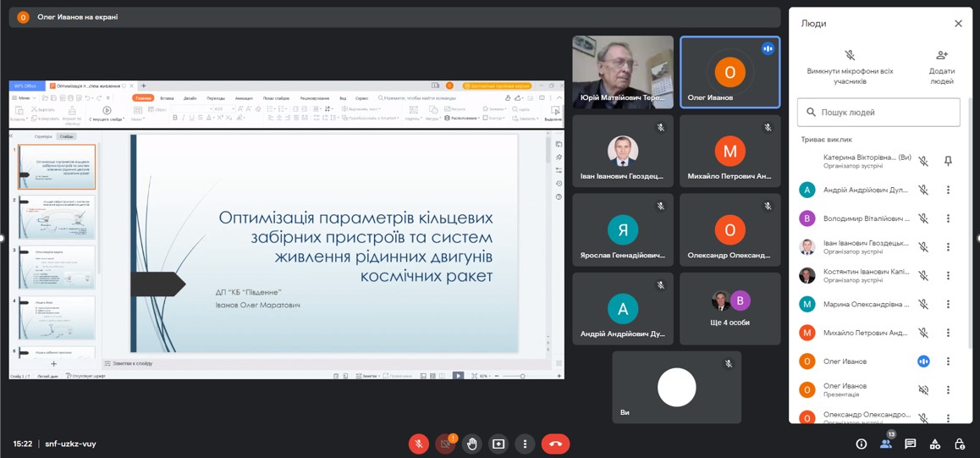980x458 pixels.
Task: Turn on the camera in the bottom bar
Action: click(x=445, y=444)
